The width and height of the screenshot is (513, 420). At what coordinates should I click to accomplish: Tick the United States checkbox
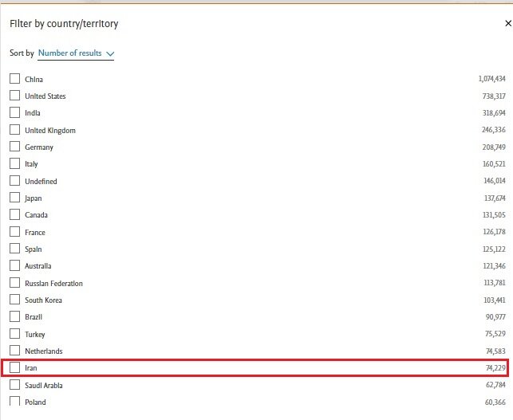(14, 96)
